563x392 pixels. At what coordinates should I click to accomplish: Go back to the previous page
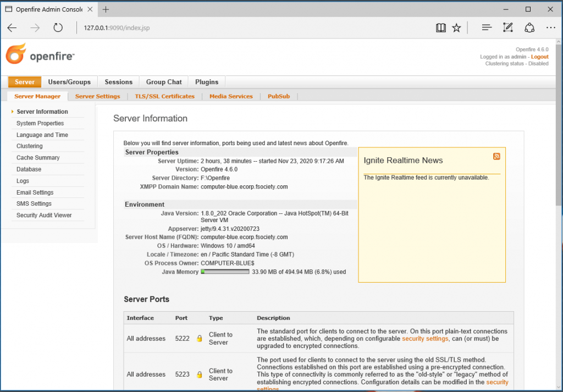pos(12,27)
